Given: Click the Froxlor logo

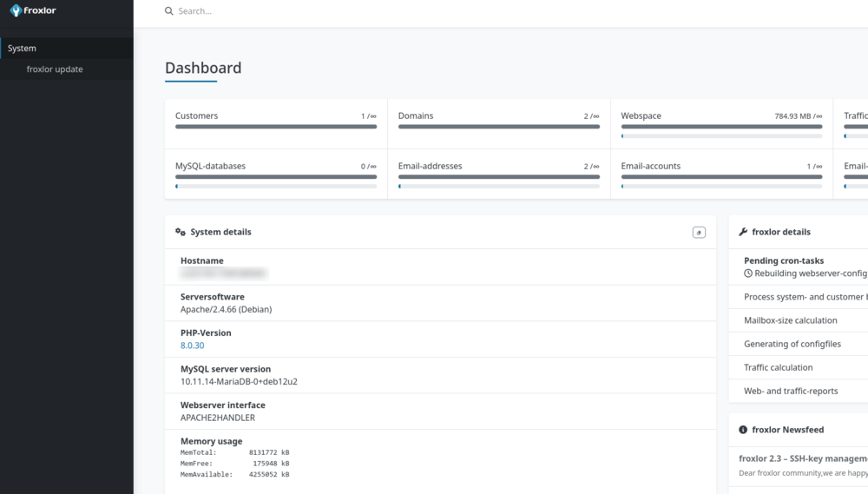Looking at the screenshot, I should 33,10.
